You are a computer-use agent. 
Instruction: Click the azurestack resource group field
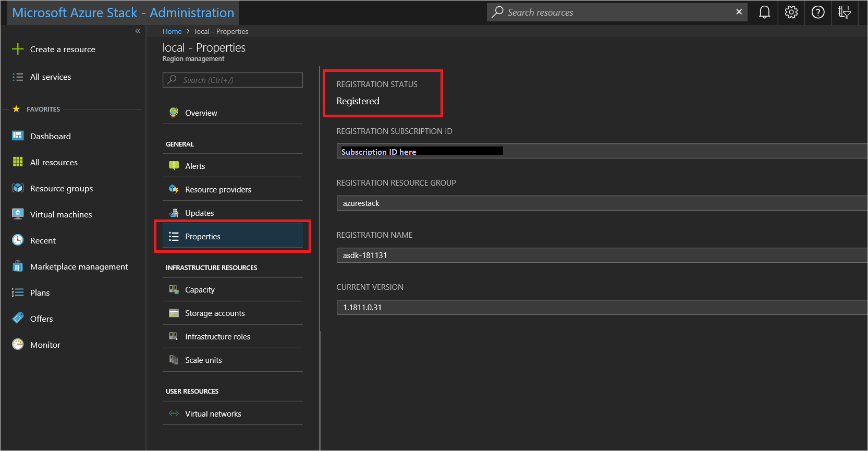[602, 203]
